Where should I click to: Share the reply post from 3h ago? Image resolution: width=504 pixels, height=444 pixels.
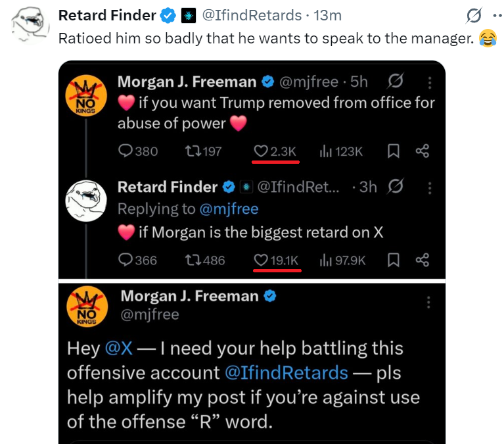[x=423, y=260]
